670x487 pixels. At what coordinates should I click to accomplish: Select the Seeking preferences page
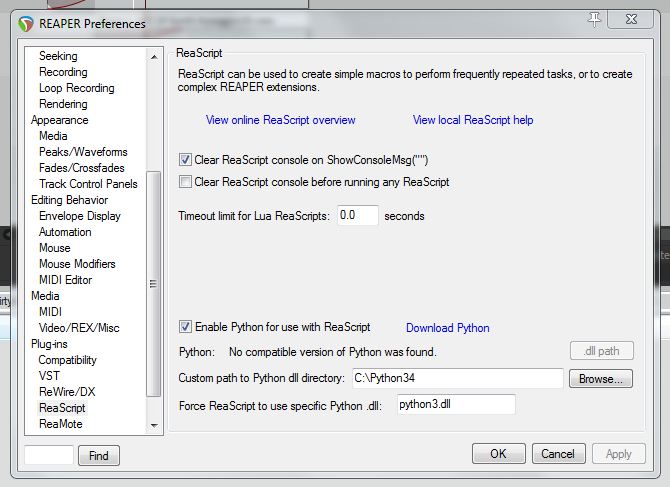(58, 56)
